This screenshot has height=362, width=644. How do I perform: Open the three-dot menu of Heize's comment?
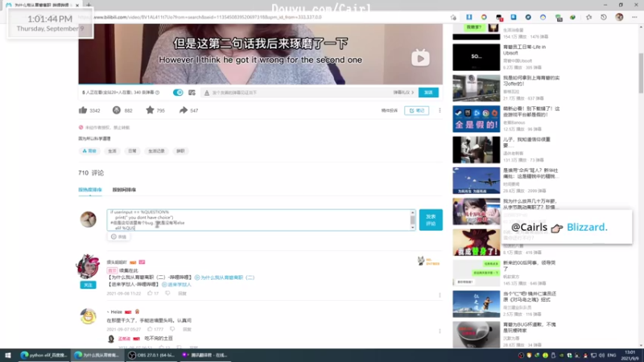click(440, 331)
